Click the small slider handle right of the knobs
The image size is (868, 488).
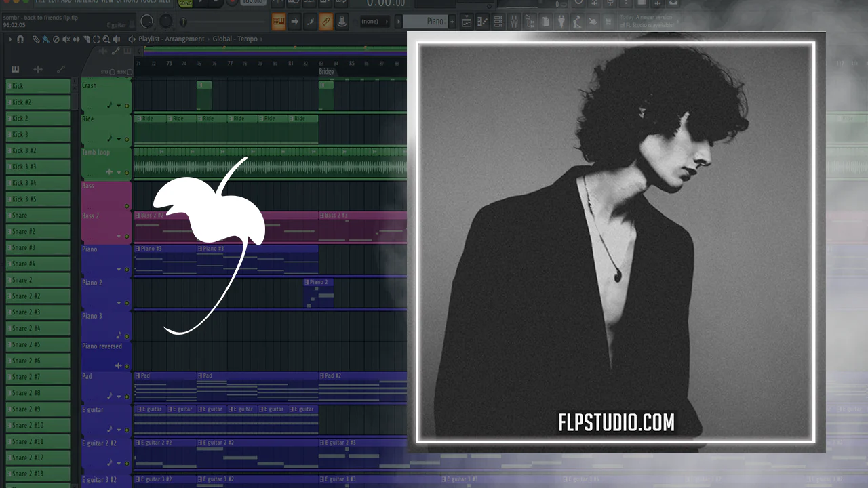[x=182, y=22]
